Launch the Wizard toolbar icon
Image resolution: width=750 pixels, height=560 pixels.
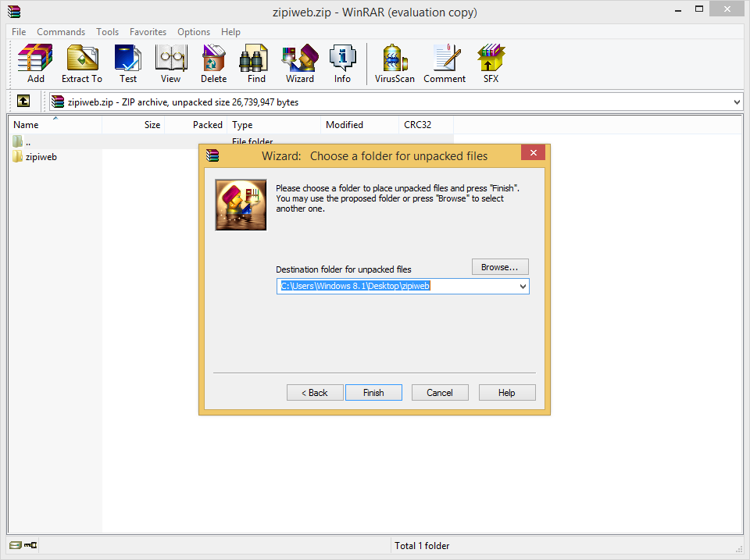(300, 63)
